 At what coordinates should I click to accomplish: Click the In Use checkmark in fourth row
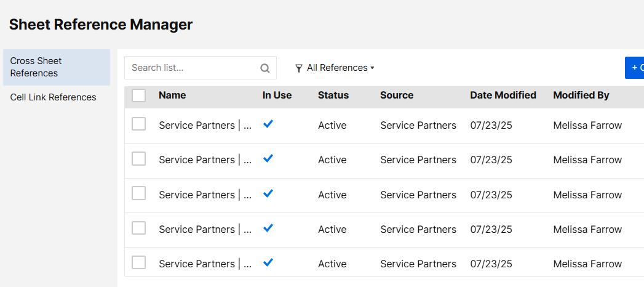point(268,228)
